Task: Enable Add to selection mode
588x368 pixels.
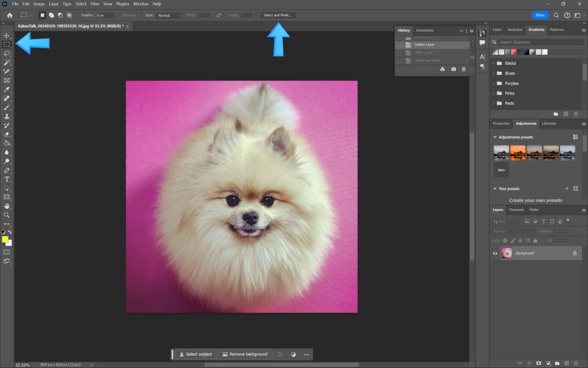Action: (51, 15)
